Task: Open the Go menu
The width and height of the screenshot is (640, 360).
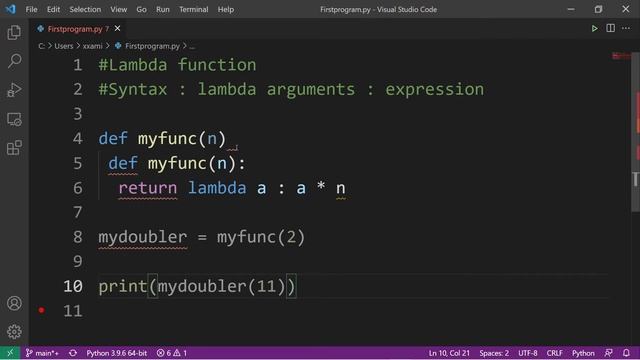Action: pos(141,9)
